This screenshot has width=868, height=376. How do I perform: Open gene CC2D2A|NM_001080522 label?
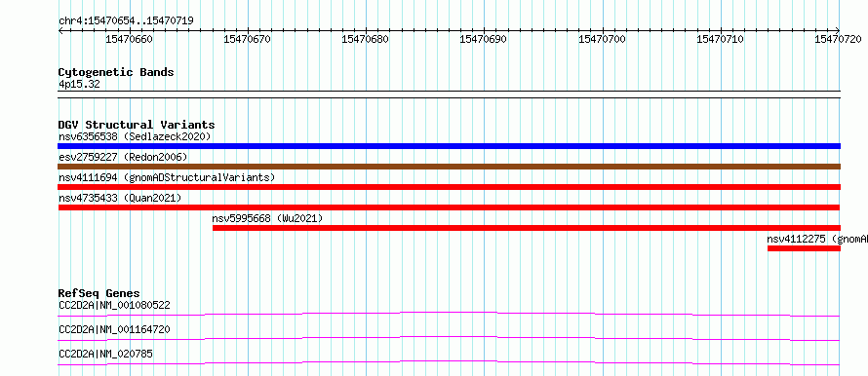tap(114, 305)
